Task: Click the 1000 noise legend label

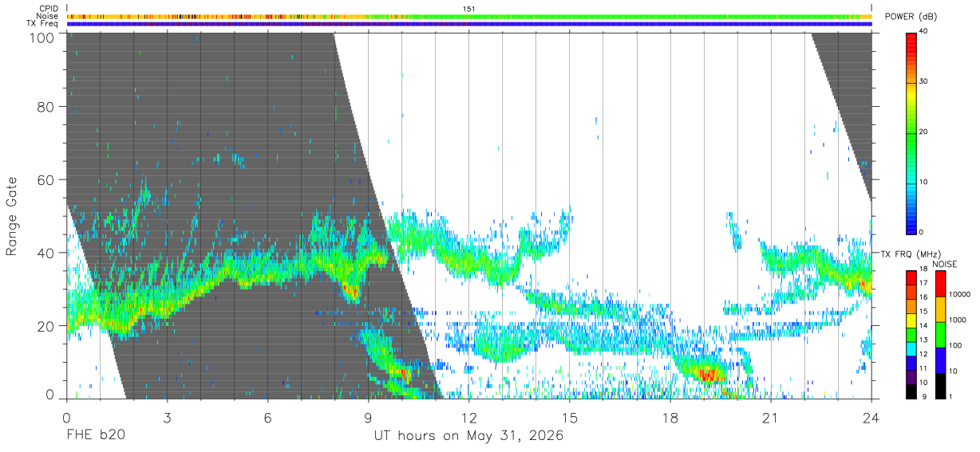Action: [958, 320]
